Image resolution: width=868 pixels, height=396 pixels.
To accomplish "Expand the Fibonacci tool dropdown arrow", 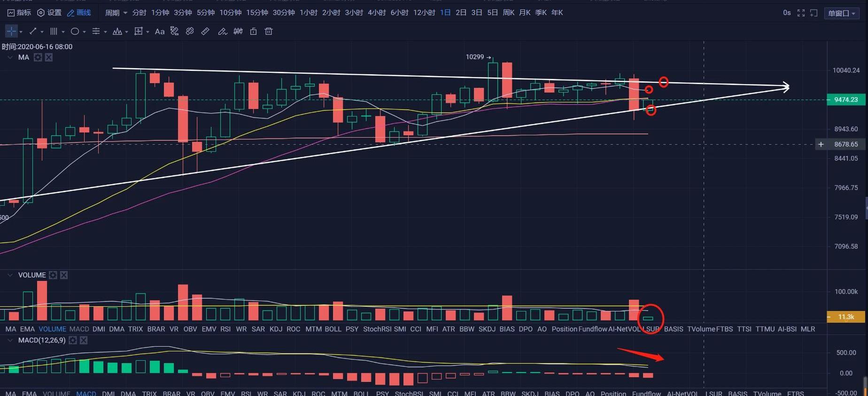I will [105, 32].
